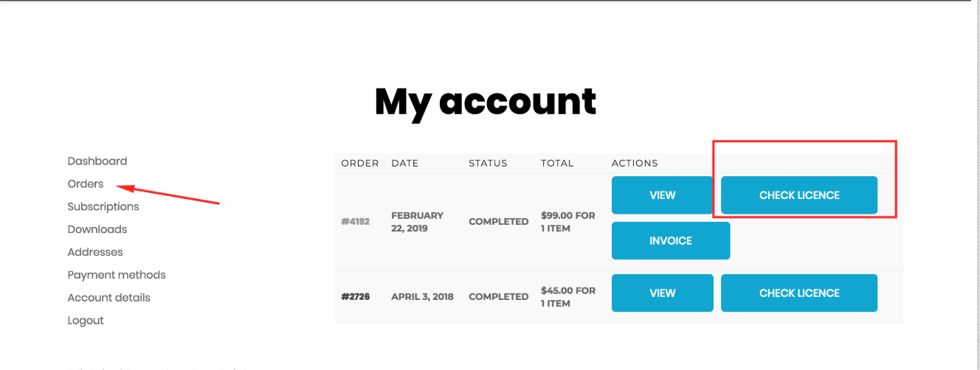Click the TOTAL column header
This screenshot has height=370, width=980.
[x=557, y=163]
